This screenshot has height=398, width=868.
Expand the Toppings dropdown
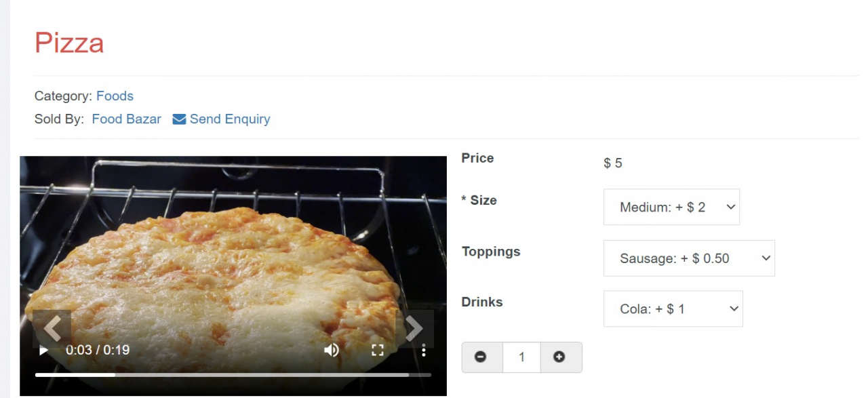coord(689,258)
